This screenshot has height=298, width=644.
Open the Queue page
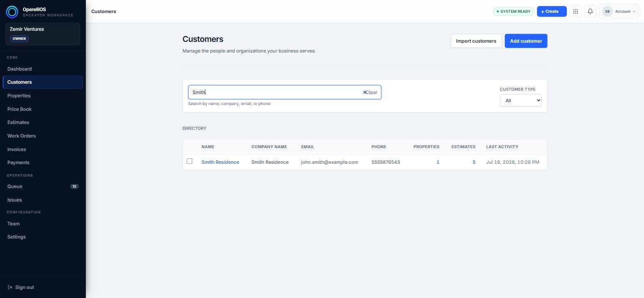(43, 186)
